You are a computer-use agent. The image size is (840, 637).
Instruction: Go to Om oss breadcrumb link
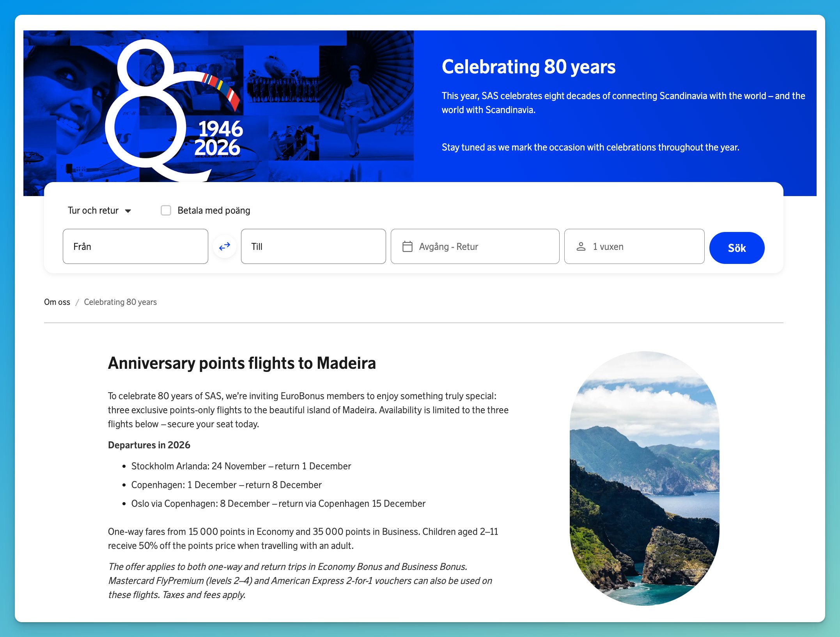coord(57,302)
